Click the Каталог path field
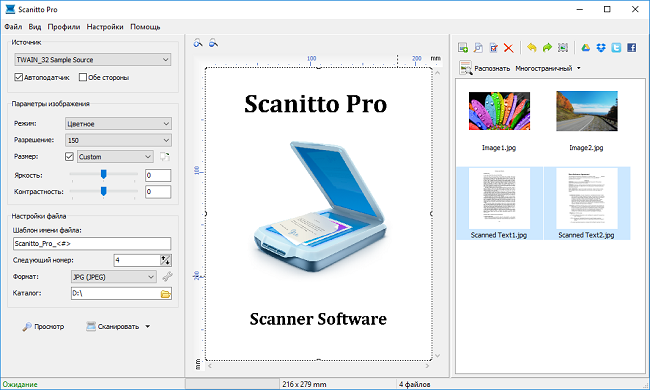 tap(116, 293)
